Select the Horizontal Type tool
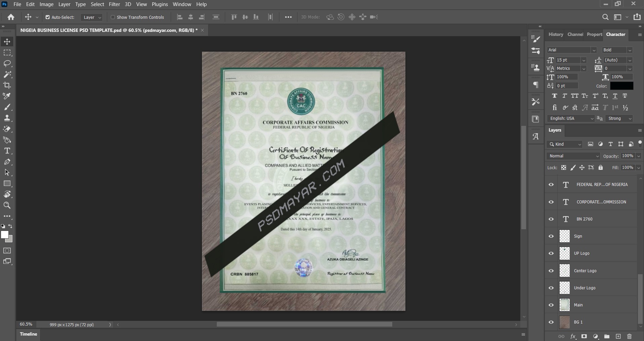The width and height of the screenshot is (644, 341). coord(7,151)
